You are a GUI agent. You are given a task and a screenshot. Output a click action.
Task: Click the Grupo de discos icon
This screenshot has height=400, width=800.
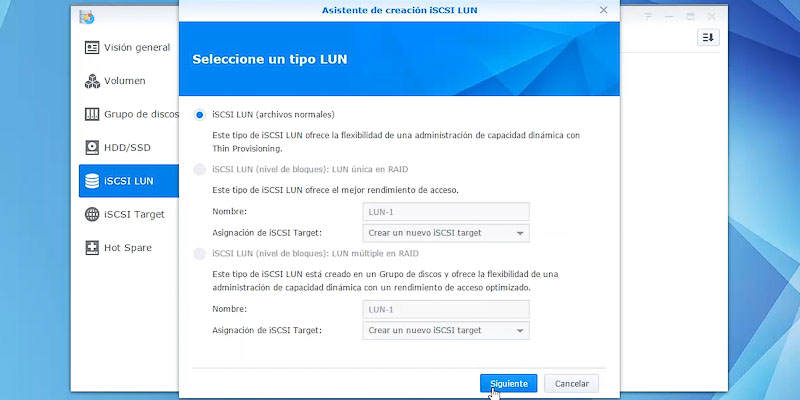tap(92, 114)
